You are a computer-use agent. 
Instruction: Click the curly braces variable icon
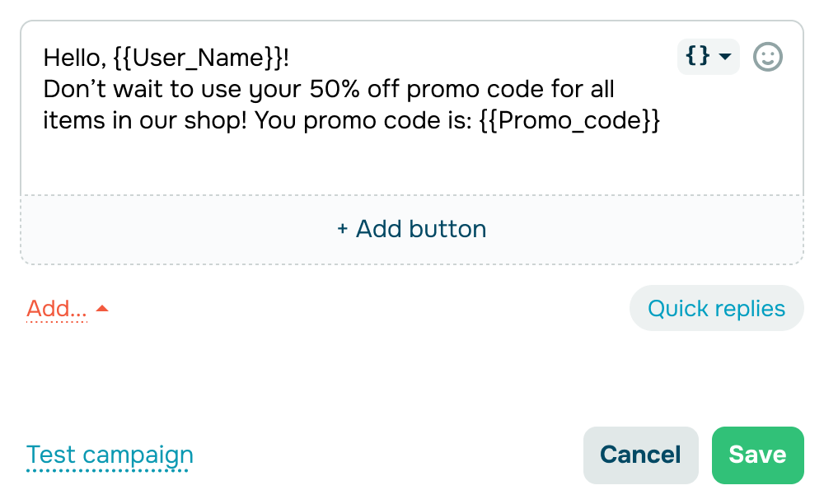coord(698,56)
